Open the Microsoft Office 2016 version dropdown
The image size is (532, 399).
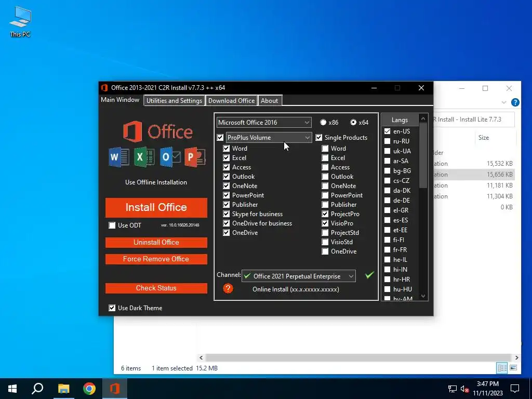coord(264,123)
